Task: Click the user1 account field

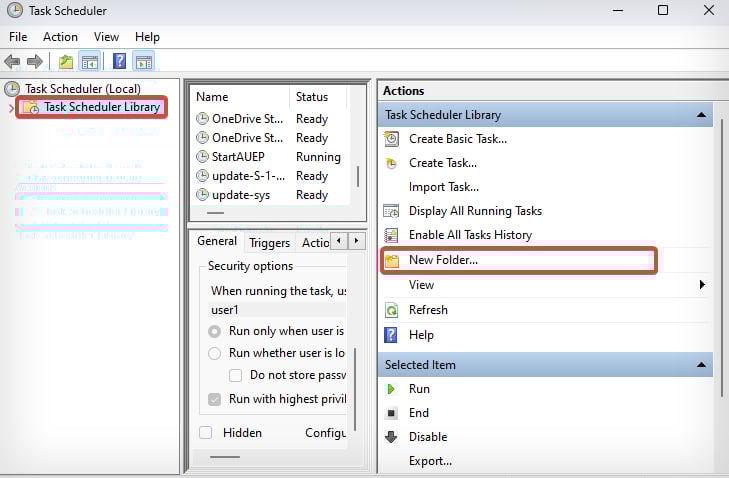Action: pos(277,310)
